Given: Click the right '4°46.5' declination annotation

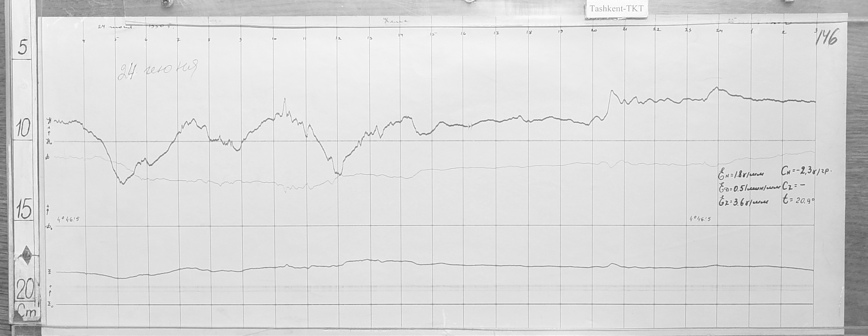Looking at the screenshot, I should pos(699,219).
